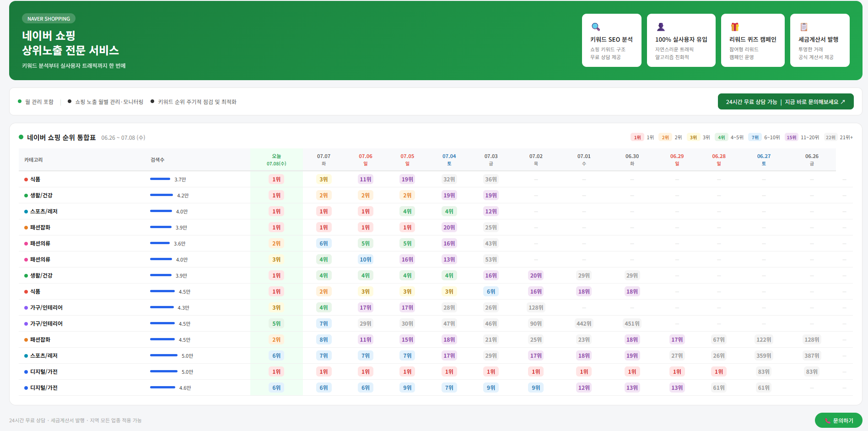
Task: Select the 06.27 토 column header
Action: pos(764,160)
